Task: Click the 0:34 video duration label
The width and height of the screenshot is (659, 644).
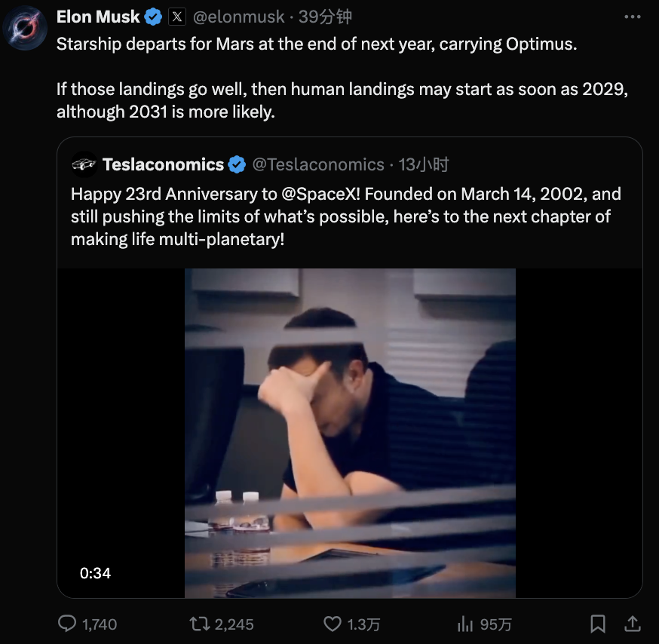Action: (x=95, y=573)
